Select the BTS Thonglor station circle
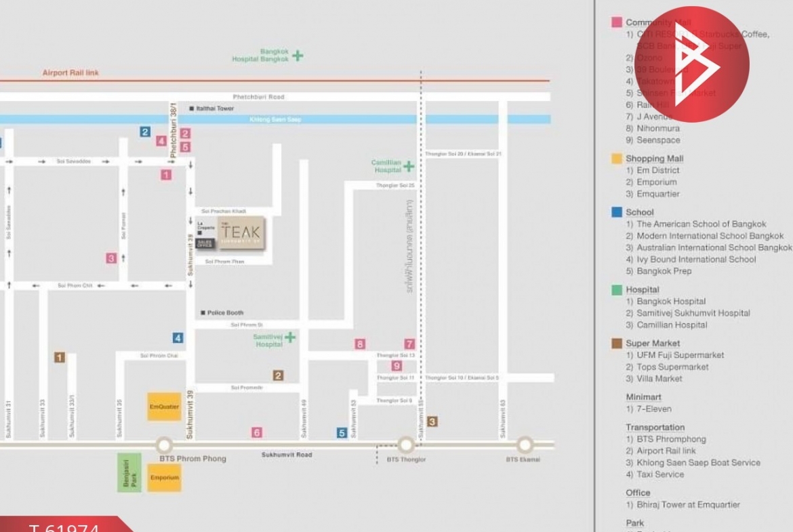Screen dimensions: 793x532 405,445
